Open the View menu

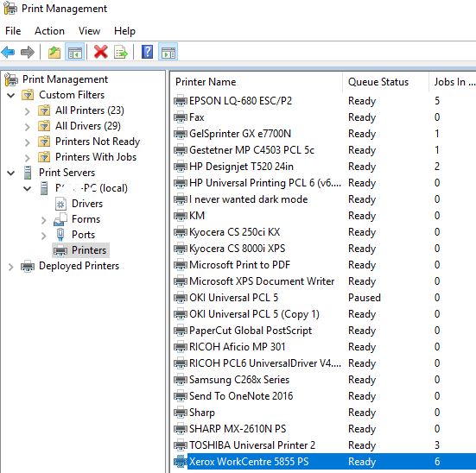[x=89, y=31]
